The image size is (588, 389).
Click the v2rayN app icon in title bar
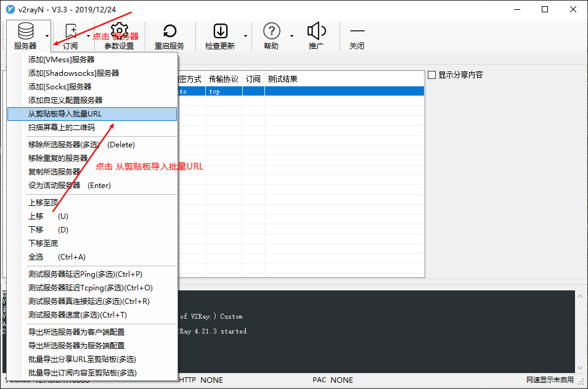(10, 9)
